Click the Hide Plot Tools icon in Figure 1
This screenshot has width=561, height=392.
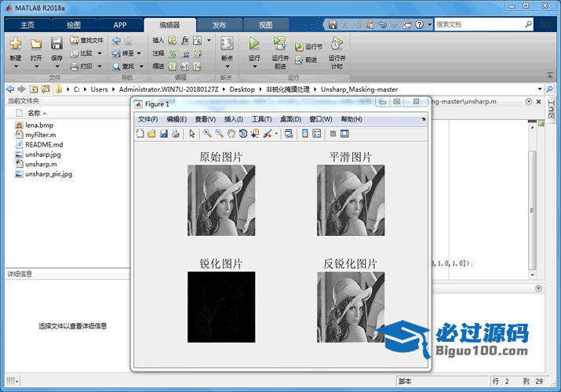333,133
